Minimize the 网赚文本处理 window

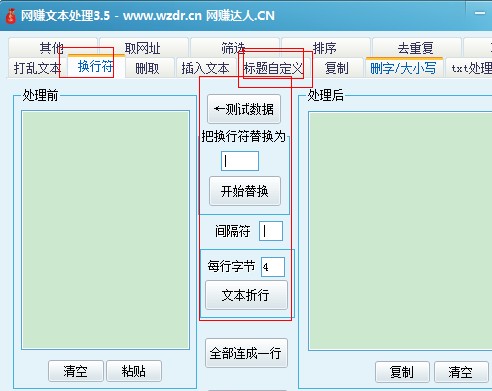(480, 13)
